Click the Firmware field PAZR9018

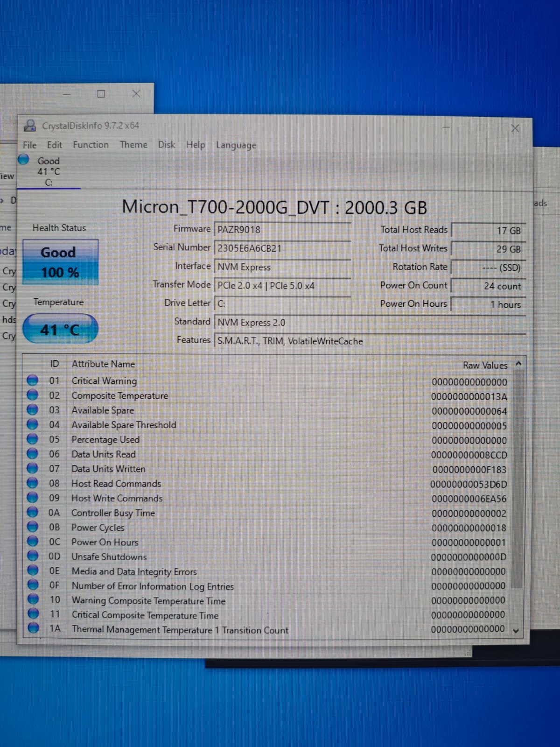(282, 229)
